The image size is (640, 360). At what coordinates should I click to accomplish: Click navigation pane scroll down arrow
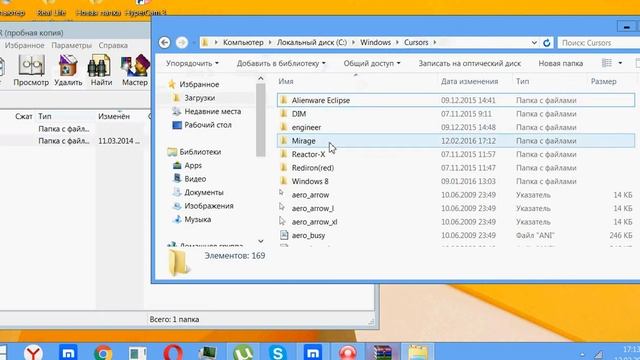260,241
